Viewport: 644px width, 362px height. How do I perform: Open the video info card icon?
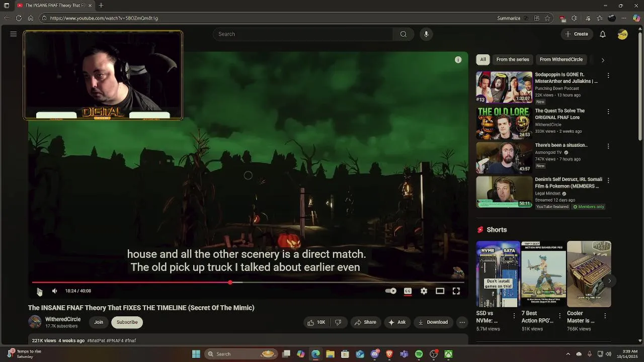click(458, 60)
